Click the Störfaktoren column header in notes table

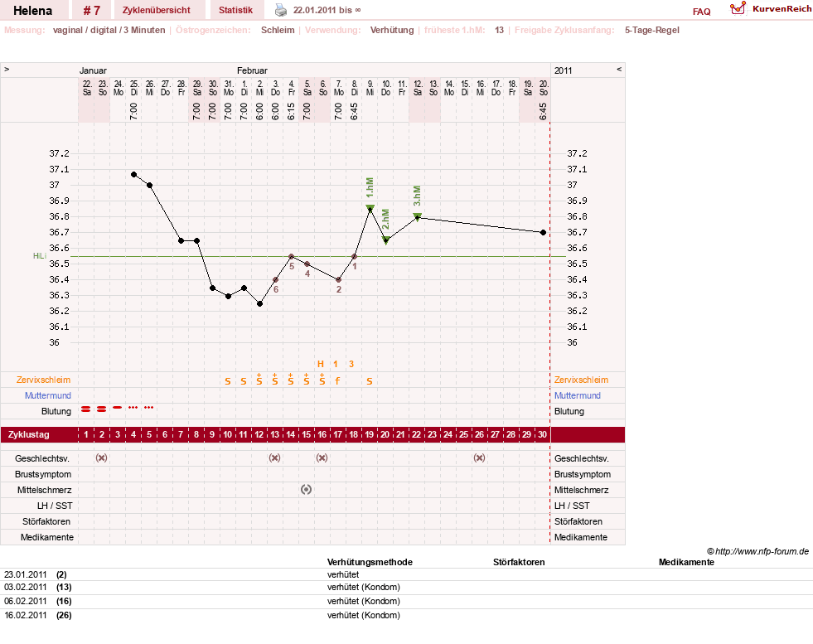[x=519, y=562]
